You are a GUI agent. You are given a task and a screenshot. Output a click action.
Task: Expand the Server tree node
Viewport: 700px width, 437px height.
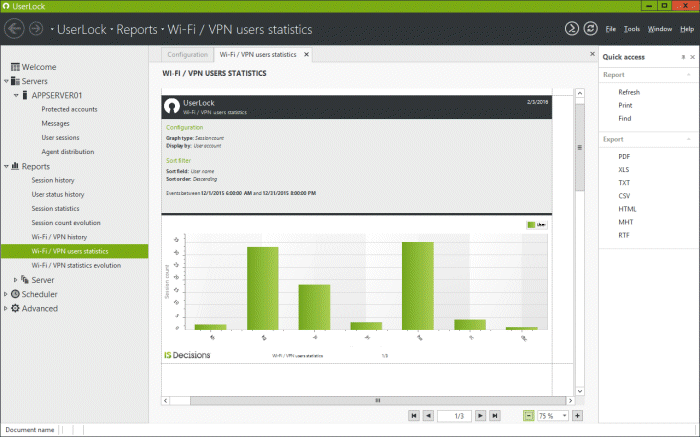pos(15,280)
